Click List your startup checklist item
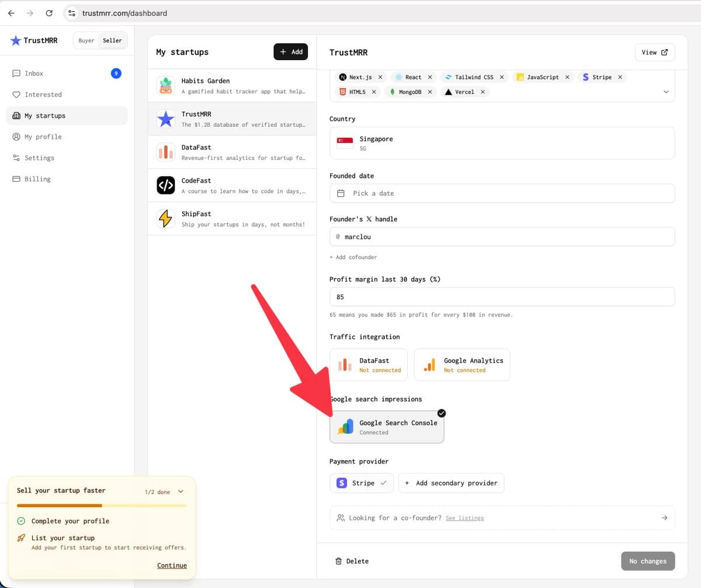Image resolution: width=701 pixels, height=588 pixels. (x=102, y=542)
